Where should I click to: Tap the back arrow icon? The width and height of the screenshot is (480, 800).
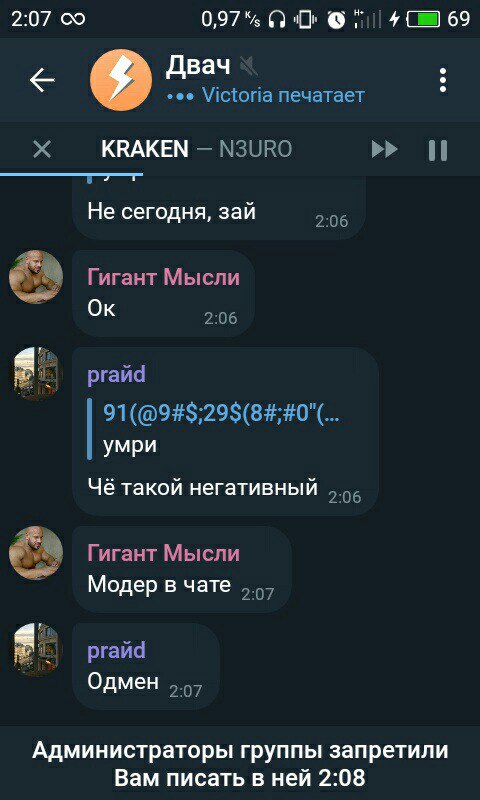pos(42,80)
